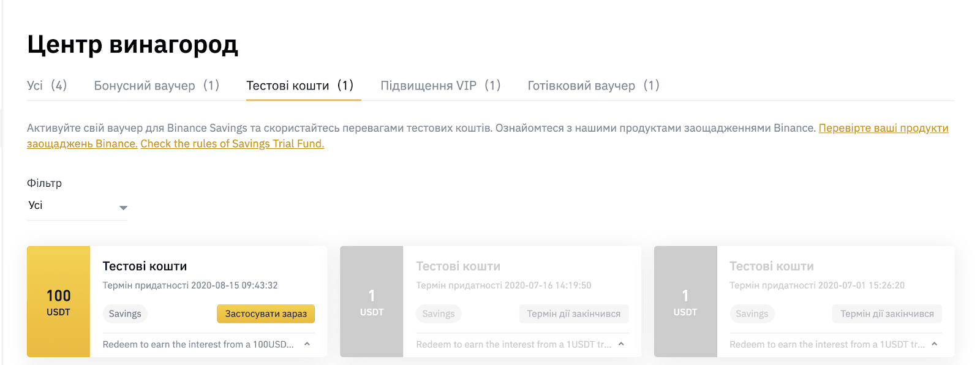Open the Усі (4) tab
Viewport: 980px width, 365px height.
point(47,86)
